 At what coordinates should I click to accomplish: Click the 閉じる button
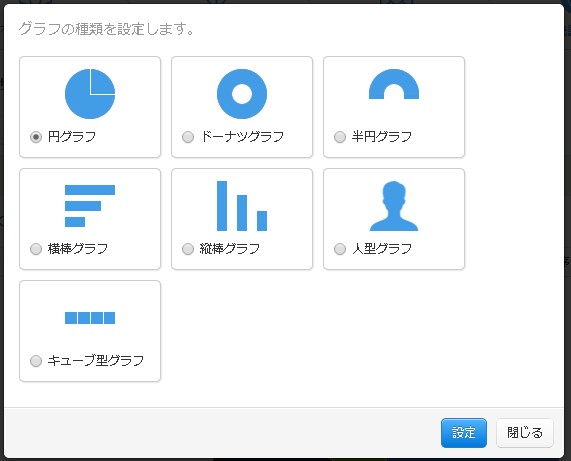tap(525, 433)
